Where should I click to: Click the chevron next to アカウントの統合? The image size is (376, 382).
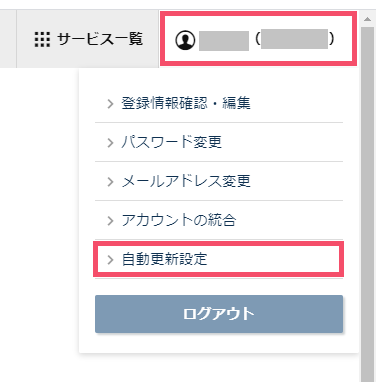[110, 221]
